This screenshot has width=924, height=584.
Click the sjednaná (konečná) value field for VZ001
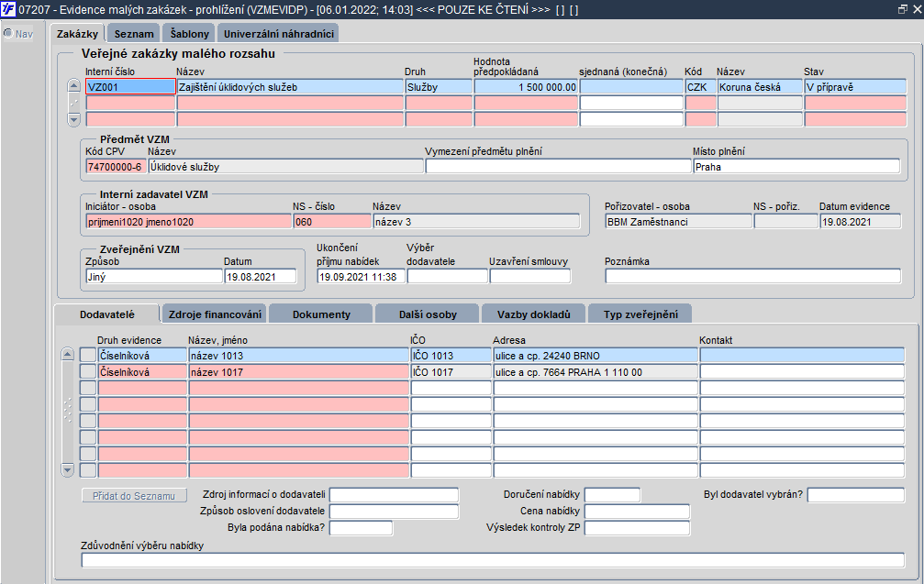pyautogui.click(x=631, y=86)
